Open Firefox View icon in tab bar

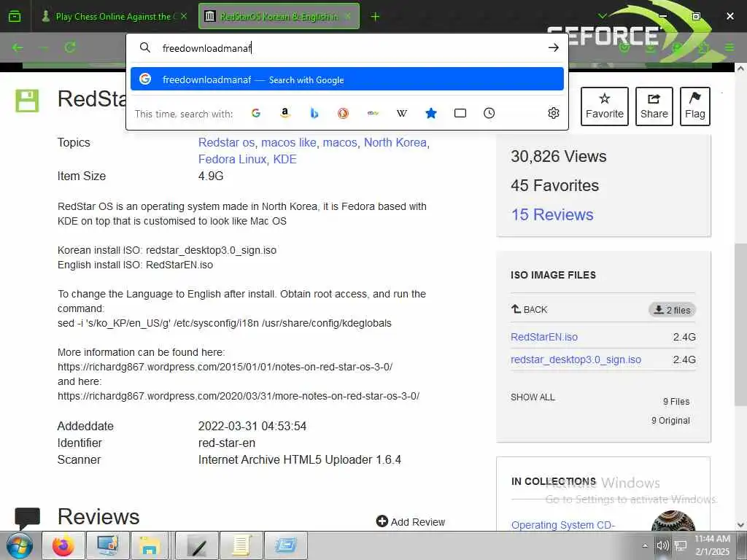(x=15, y=17)
